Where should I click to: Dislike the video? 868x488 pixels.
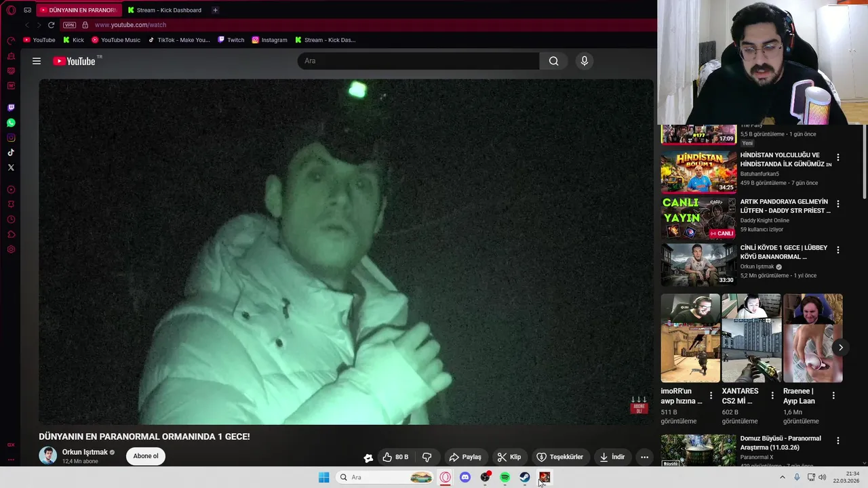427,457
